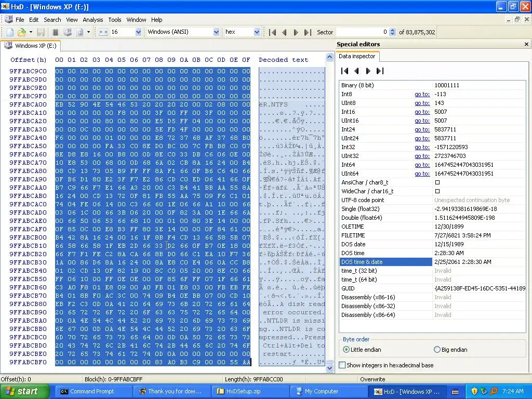Click offset 9FFABCA00 row label
This screenshot has height=399, width=532.
pos(28,104)
